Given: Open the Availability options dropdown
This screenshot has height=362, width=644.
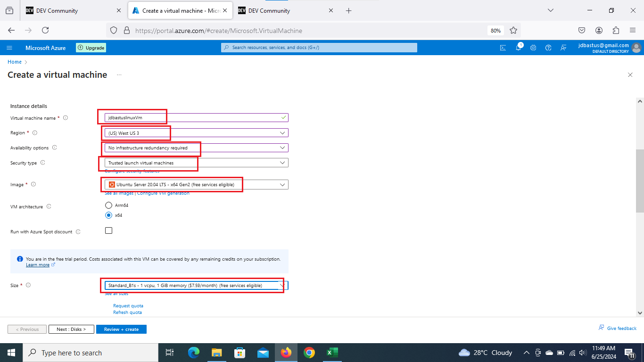Looking at the screenshot, I should click(x=197, y=148).
